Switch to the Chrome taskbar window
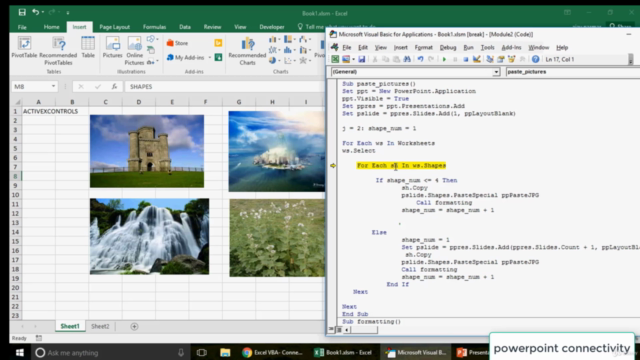 pyautogui.click(x=272, y=352)
